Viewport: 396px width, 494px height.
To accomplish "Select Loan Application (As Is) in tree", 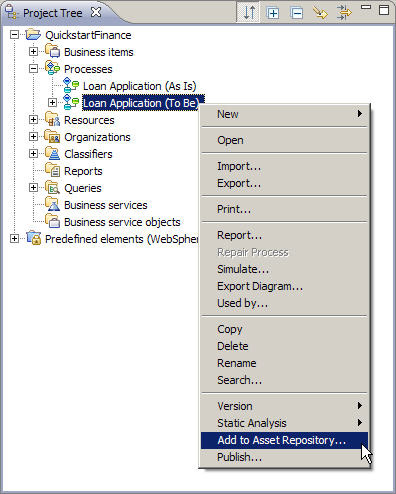I will pyautogui.click(x=140, y=86).
